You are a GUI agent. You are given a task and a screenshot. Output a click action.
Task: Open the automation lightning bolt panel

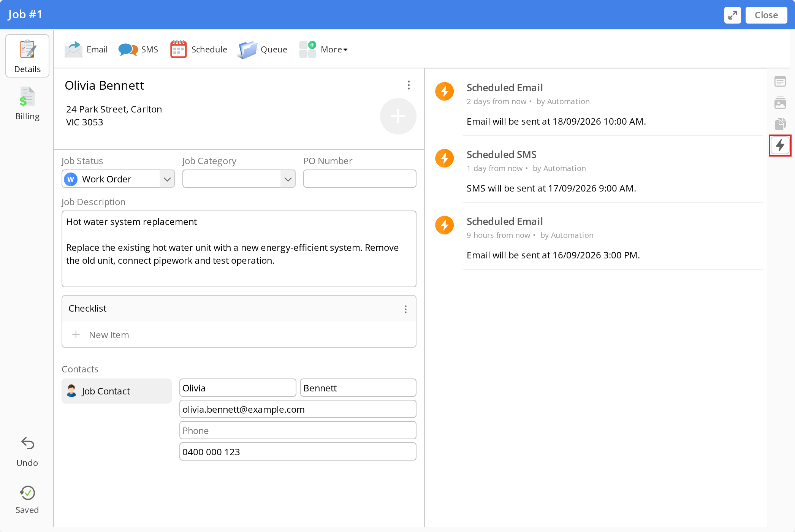coord(780,145)
